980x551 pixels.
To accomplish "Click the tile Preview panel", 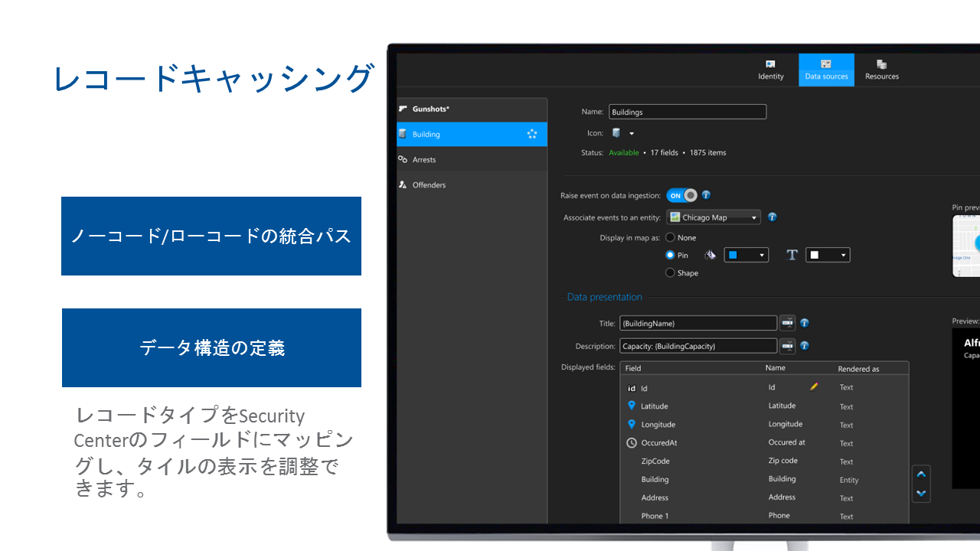I will tap(966, 409).
